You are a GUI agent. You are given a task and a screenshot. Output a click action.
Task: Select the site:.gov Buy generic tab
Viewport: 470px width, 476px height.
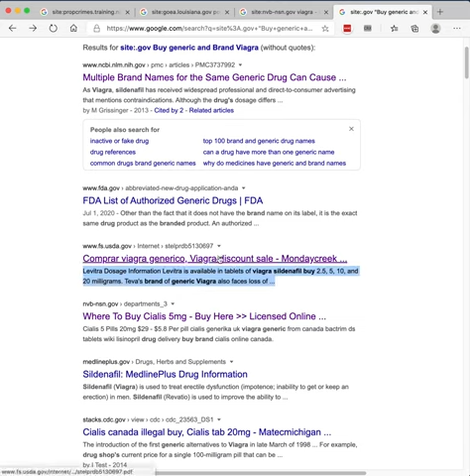tap(384, 12)
